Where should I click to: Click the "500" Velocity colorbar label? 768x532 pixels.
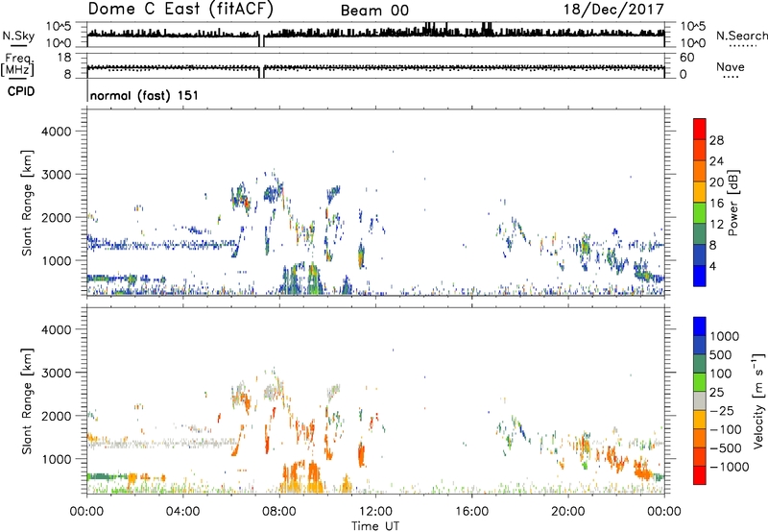pyautogui.click(x=721, y=354)
